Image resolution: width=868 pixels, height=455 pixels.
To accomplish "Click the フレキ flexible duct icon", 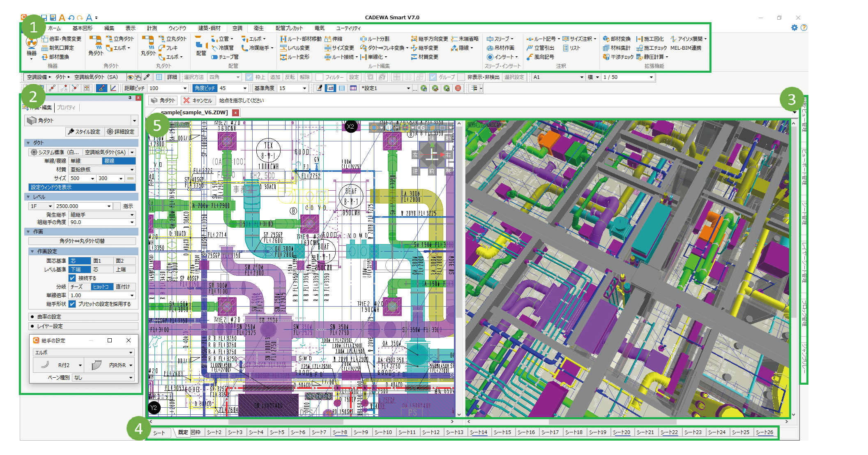I will pos(162,48).
